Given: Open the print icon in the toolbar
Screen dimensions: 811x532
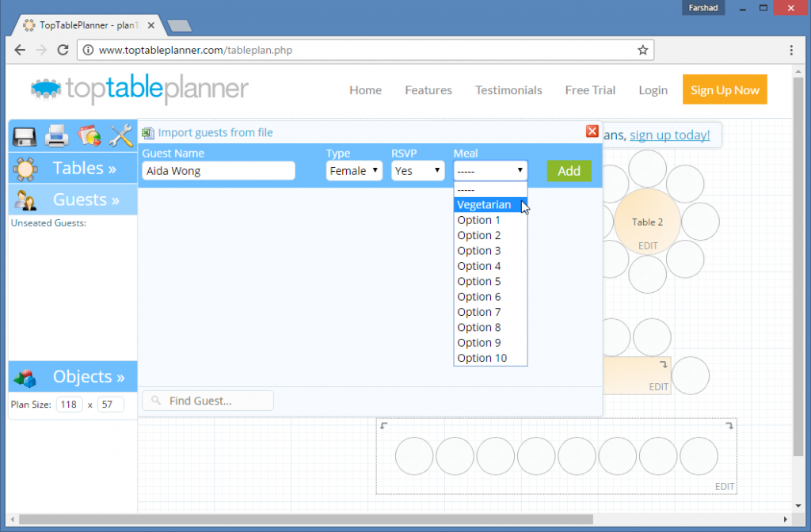Looking at the screenshot, I should pyautogui.click(x=56, y=135).
